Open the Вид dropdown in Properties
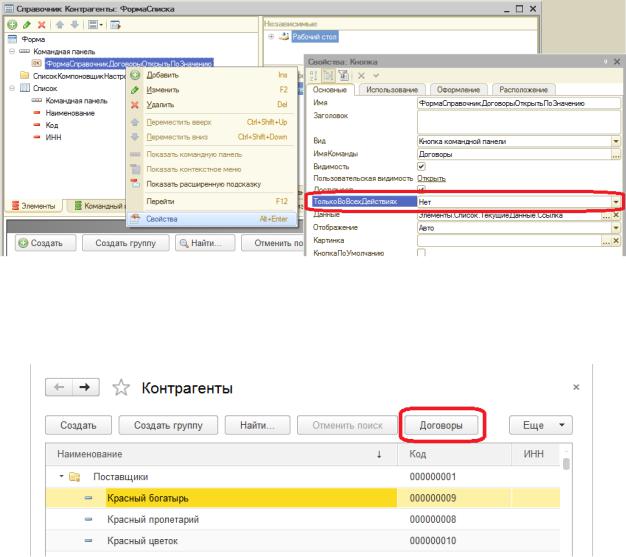The width and height of the screenshot is (626, 557). [616, 141]
